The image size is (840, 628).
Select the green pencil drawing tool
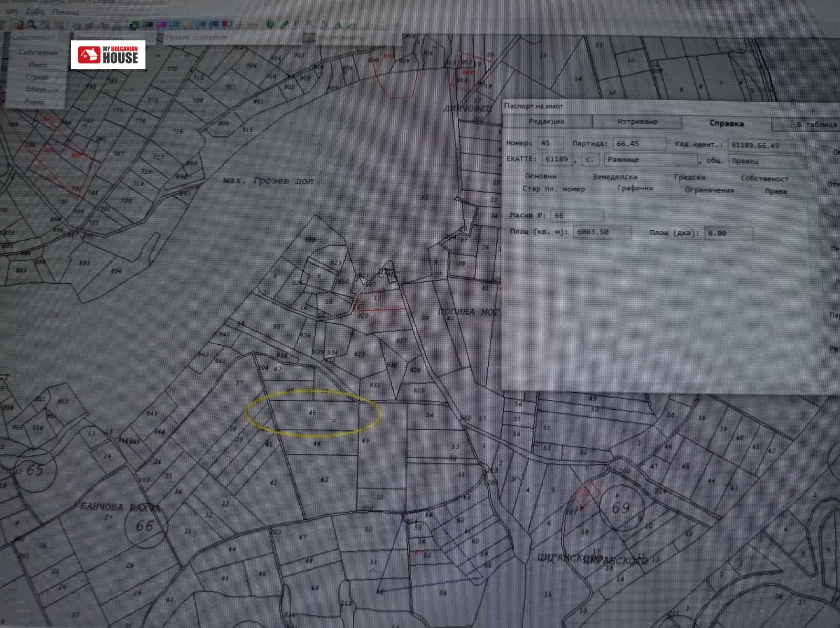coord(284,25)
